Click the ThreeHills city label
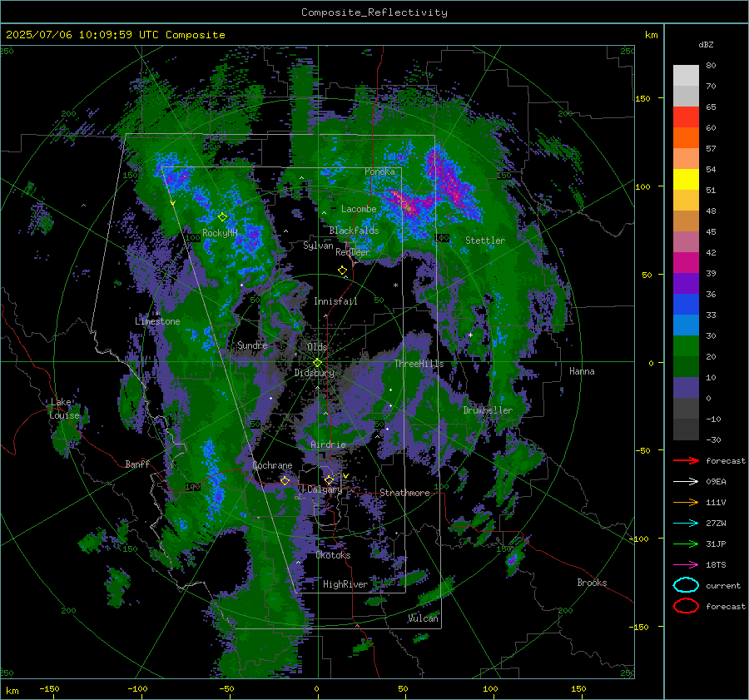 pos(419,364)
